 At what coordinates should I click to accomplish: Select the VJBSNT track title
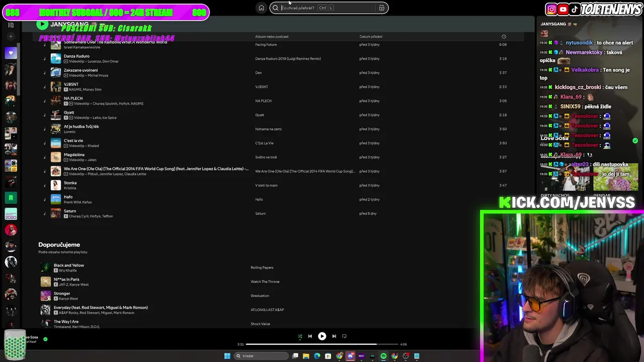(x=71, y=84)
